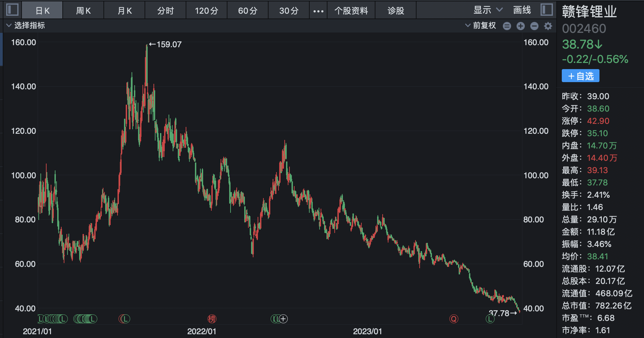Zoom in the chart with plus icon
This screenshot has width=644, height=338.
(521, 26)
